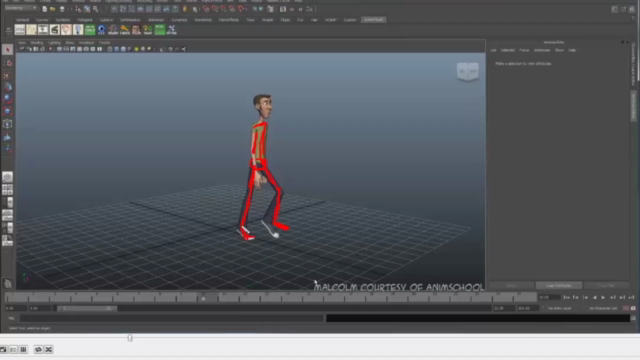640x360 pixels.
Task: Click the animation start time field
Action: 16,308
